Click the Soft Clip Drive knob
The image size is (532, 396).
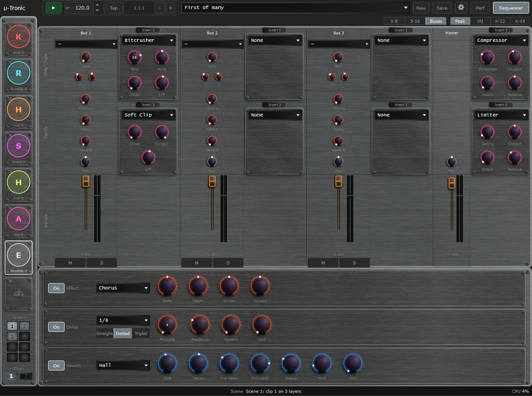(134, 132)
